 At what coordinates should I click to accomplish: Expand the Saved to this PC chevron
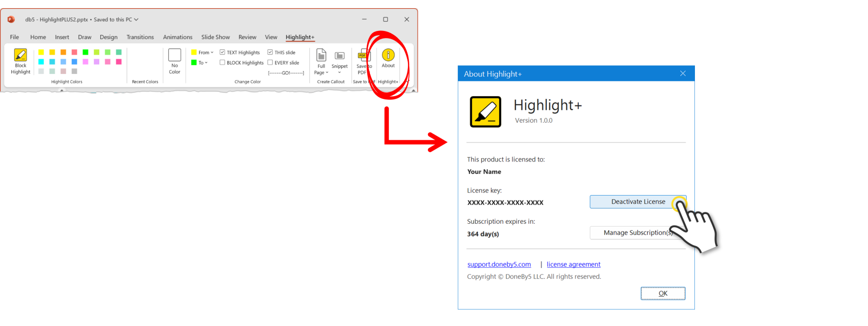tap(136, 20)
